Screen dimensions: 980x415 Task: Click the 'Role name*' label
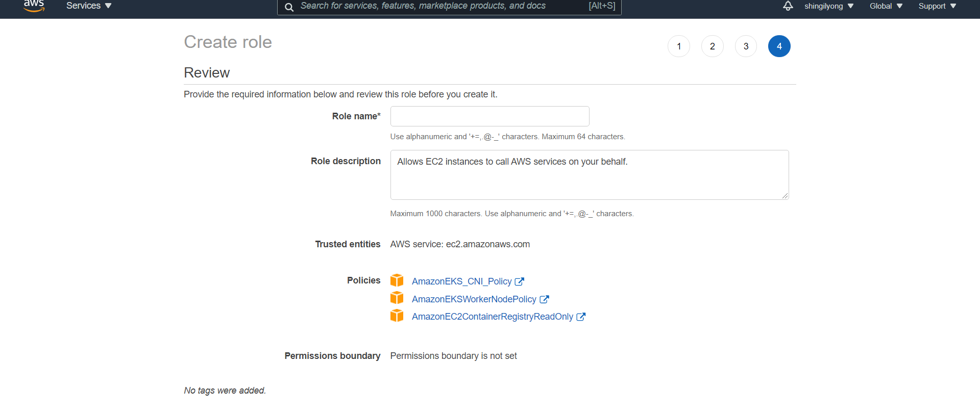click(356, 116)
